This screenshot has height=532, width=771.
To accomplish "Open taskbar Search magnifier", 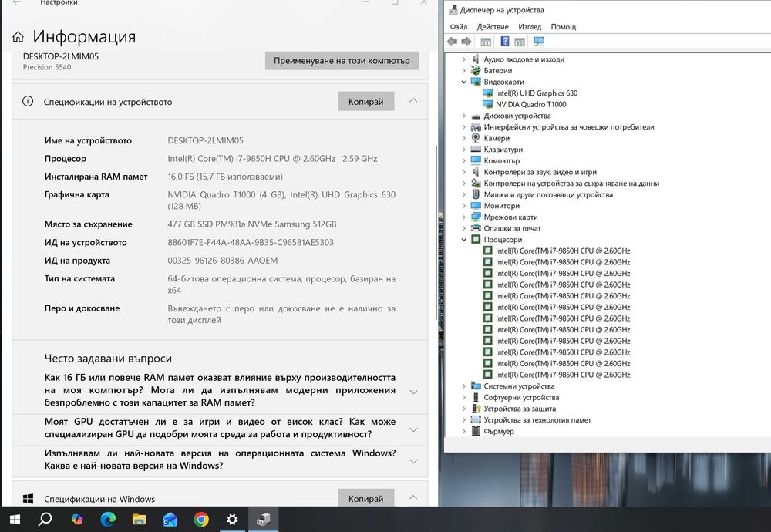I will tap(45, 519).
